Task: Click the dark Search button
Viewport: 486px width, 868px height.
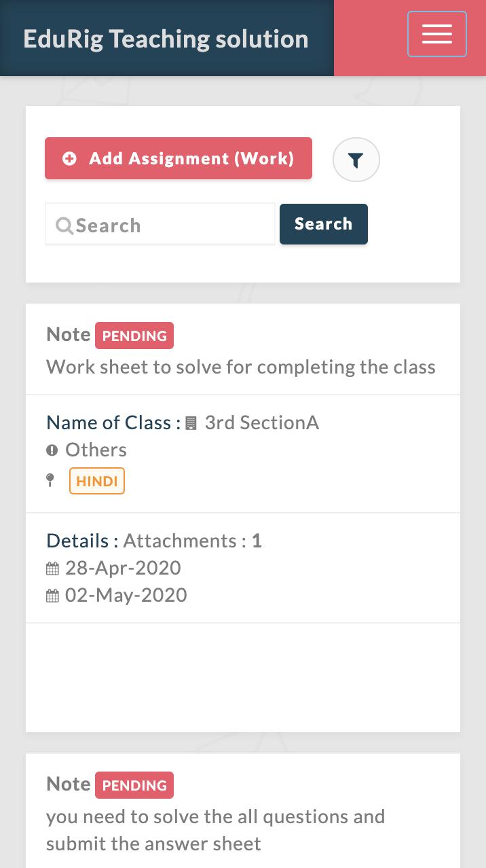Action: [x=324, y=223]
